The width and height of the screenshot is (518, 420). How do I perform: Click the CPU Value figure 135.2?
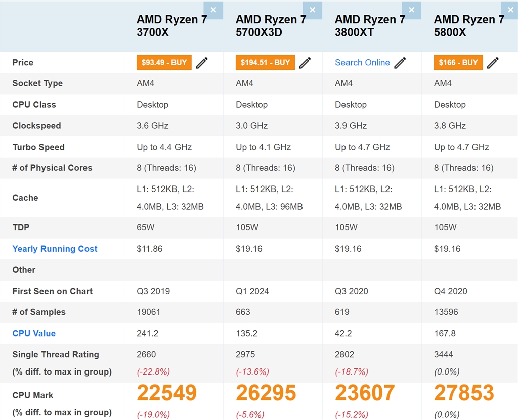pos(247,333)
